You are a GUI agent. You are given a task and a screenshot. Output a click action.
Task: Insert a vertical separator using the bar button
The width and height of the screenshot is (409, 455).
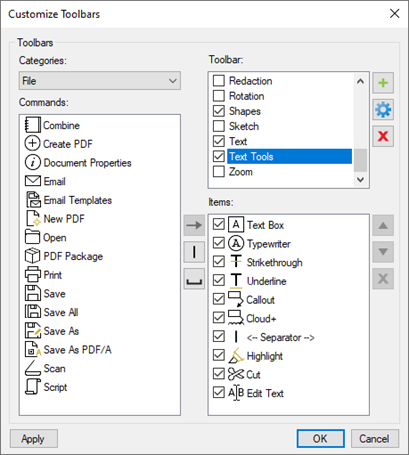194,252
